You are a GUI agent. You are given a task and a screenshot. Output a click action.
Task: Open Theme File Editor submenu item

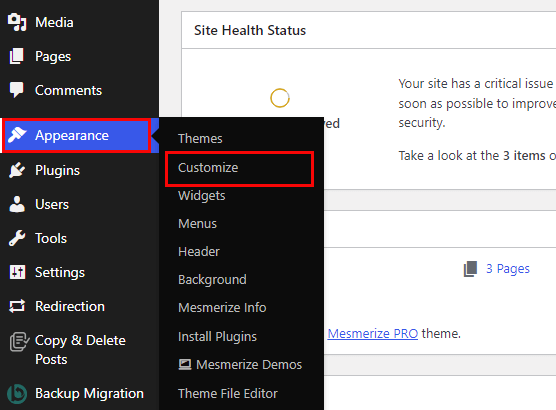[228, 393]
